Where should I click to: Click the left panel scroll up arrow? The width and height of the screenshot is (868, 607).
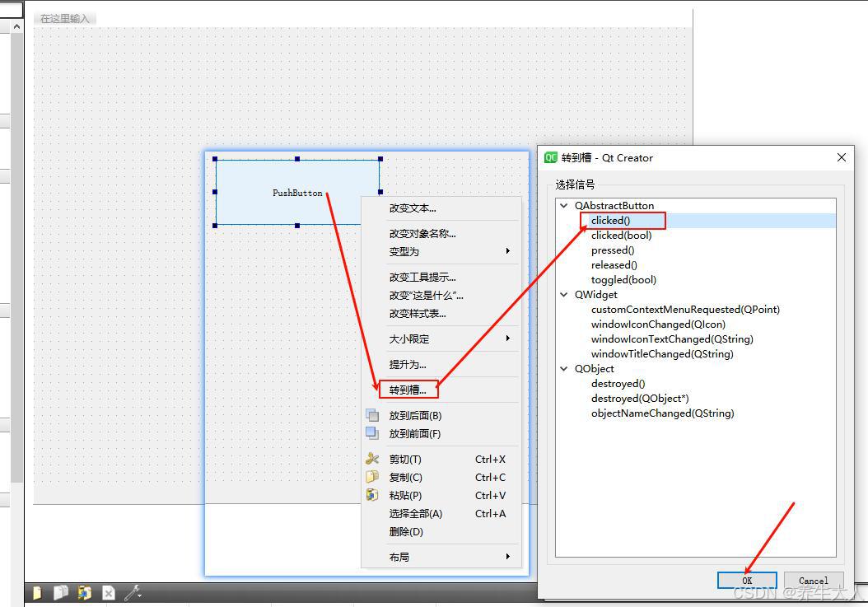[x=17, y=26]
